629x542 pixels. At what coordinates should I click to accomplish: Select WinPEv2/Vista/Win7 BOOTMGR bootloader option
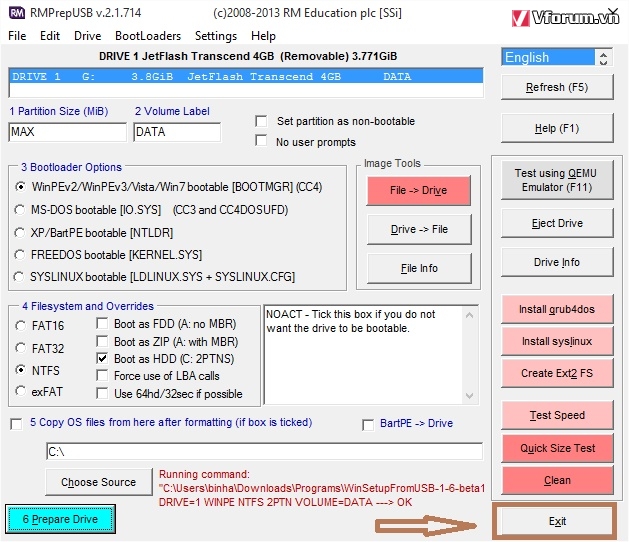click(20, 187)
